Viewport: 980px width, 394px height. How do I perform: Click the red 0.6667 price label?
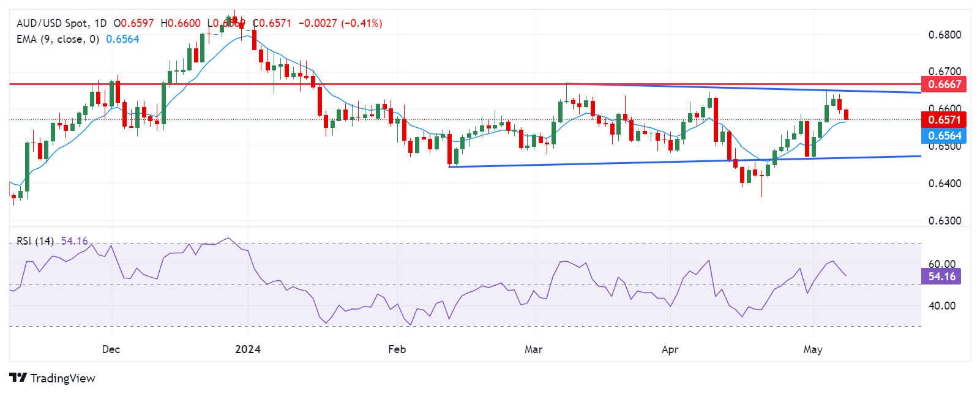coord(944,84)
